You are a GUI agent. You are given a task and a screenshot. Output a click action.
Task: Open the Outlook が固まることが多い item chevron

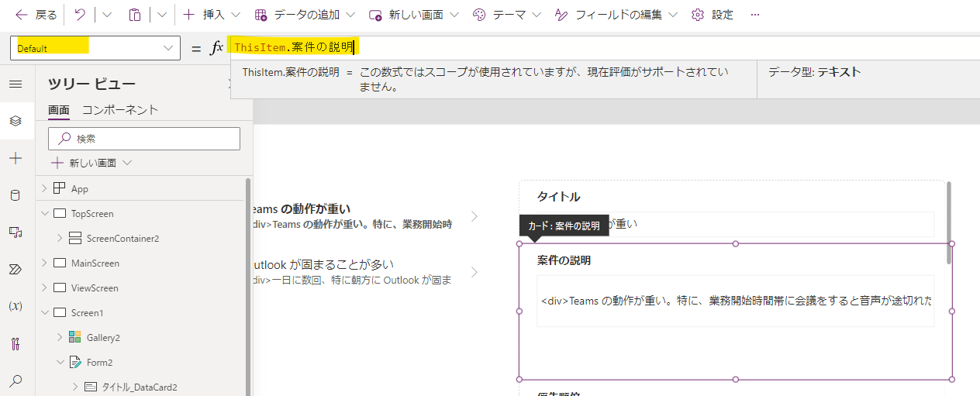click(474, 272)
